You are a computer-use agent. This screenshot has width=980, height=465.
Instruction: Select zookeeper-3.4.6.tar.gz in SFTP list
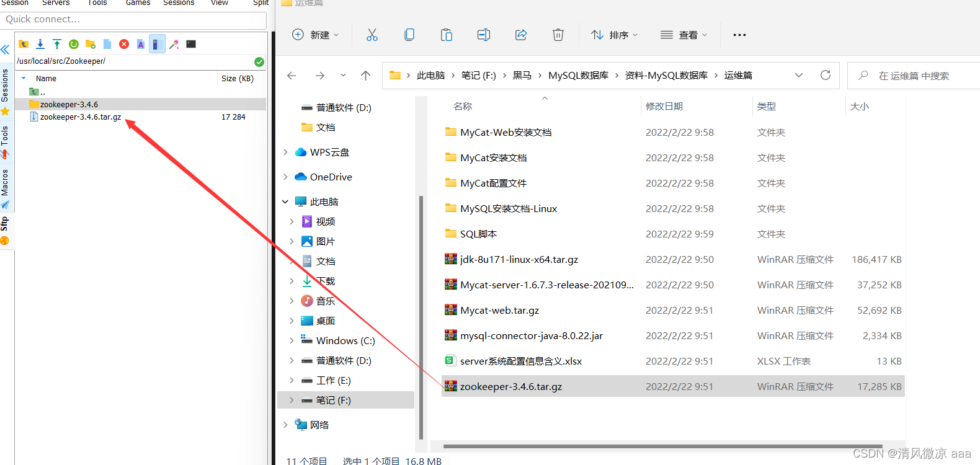coord(141,117)
